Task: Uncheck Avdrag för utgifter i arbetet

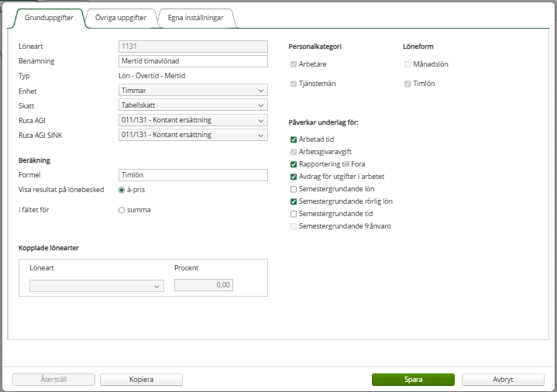Action: pos(294,177)
